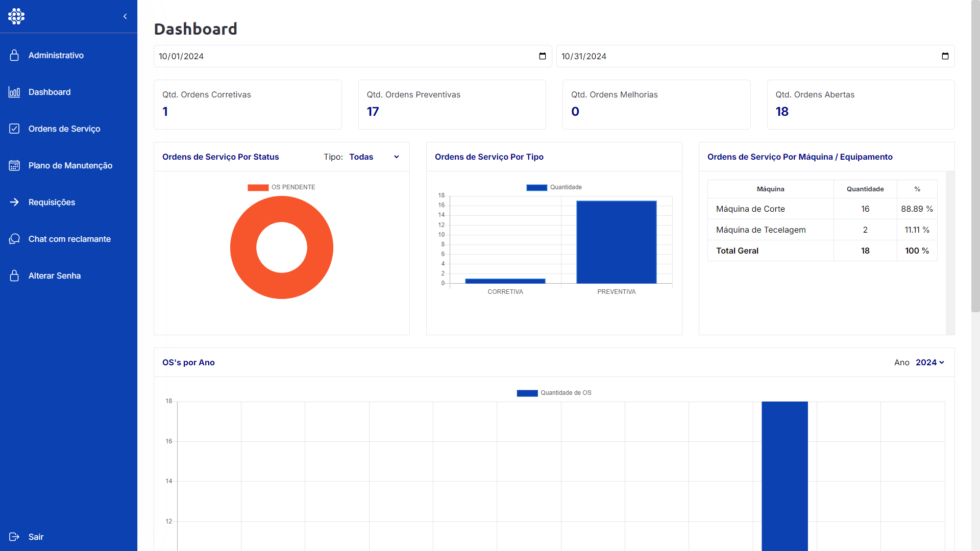Expand the Tipo Todas dropdown

374,157
